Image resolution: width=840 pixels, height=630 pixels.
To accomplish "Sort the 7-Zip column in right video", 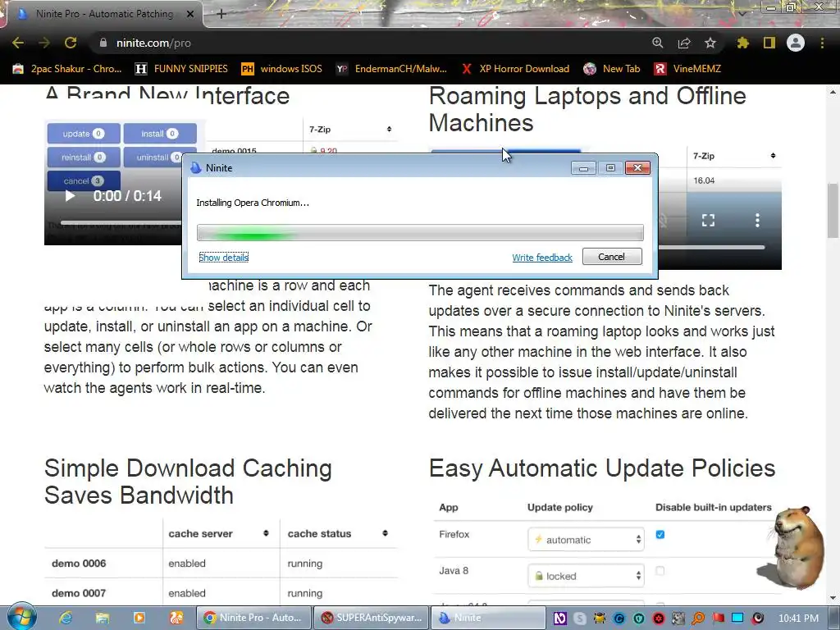I will click(773, 156).
